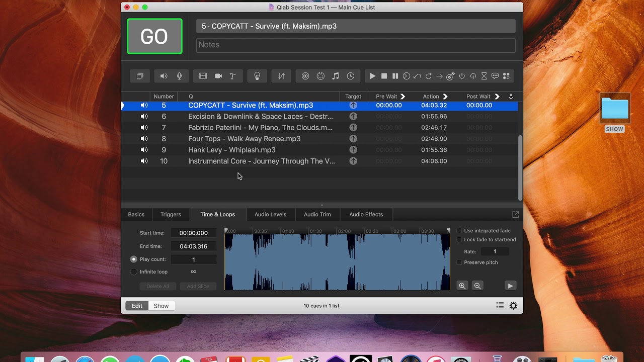
Task: Add a Wait cue with hourglass icon
Action: click(484, 76)
